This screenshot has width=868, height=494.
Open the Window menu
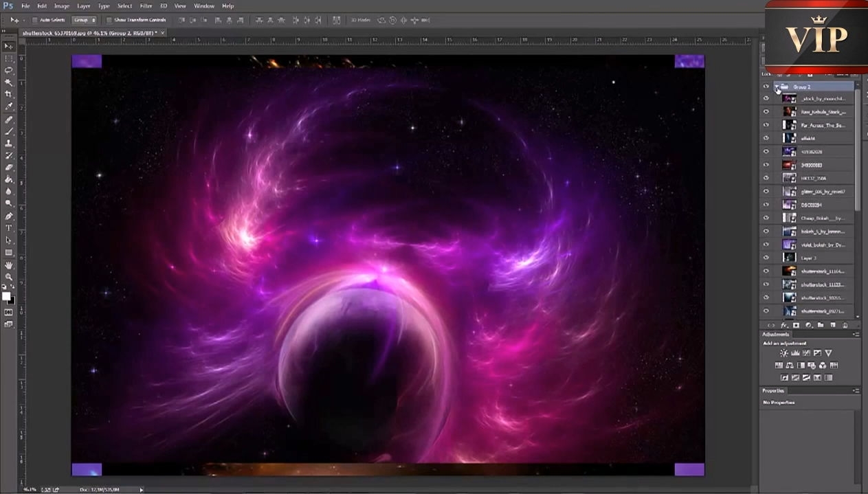[x=204, y=5]
